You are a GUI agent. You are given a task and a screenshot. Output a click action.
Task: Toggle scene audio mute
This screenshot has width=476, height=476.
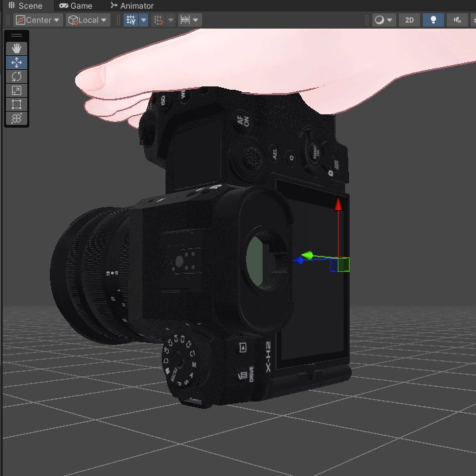(x=457, y=20)
